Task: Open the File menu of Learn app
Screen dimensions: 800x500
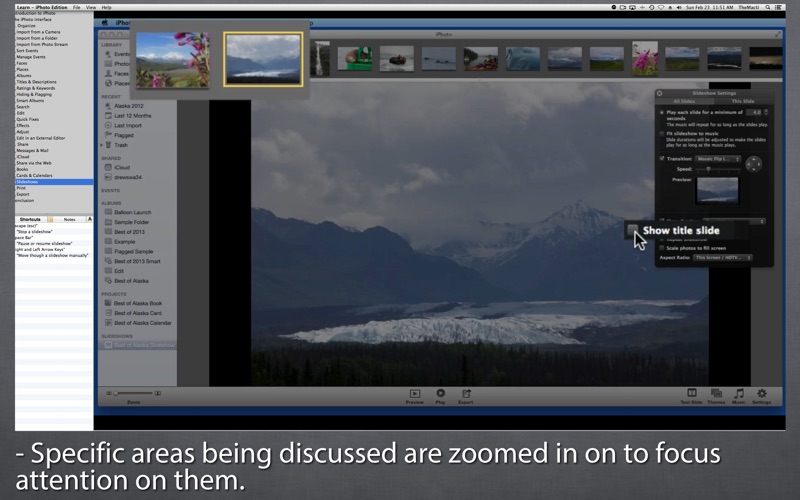Action: click(x=77, y=8)
